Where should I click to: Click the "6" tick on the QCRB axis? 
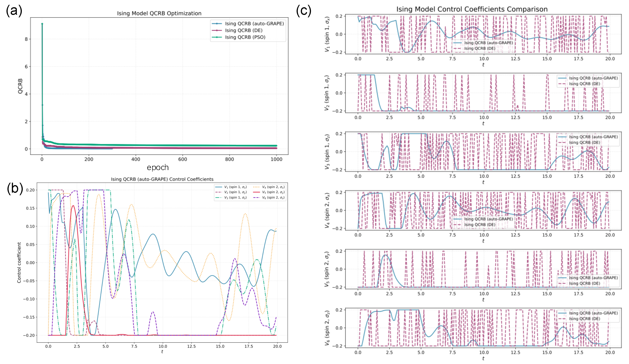point(26,66)
